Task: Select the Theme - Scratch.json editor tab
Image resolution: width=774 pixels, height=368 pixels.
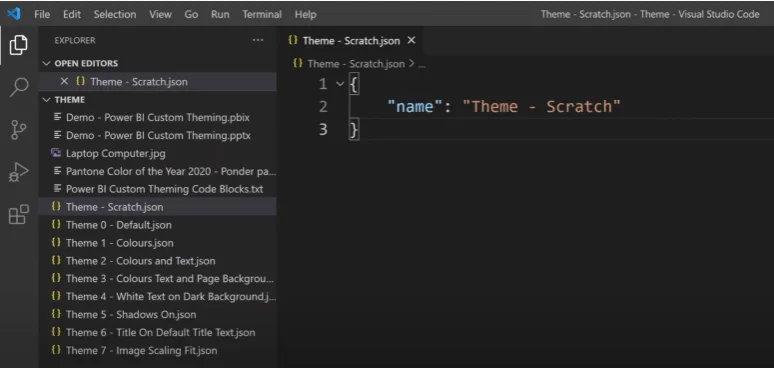Action: [x=351, y=40]
